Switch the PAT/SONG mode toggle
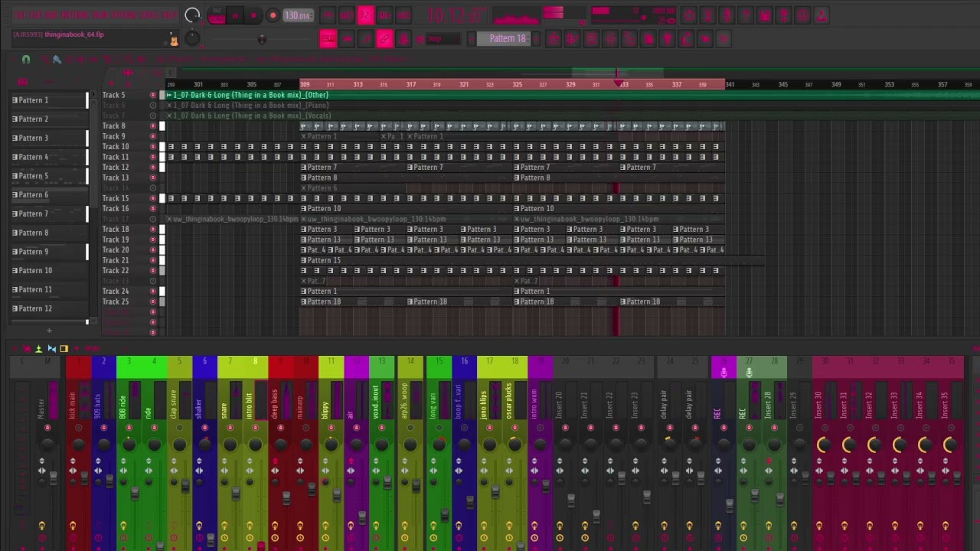This screenshot has height=551, width=980. 217,15
